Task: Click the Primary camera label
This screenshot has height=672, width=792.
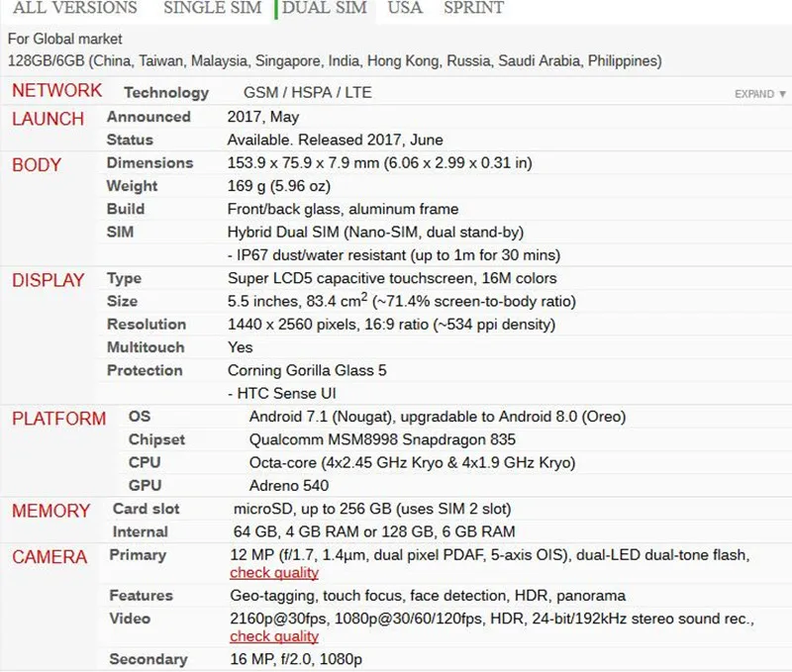Action: tap(138, 555)
